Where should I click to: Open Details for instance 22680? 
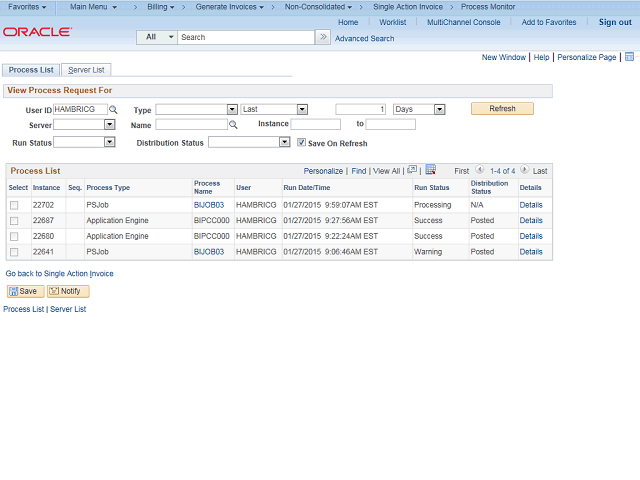(x=531, y=236)
